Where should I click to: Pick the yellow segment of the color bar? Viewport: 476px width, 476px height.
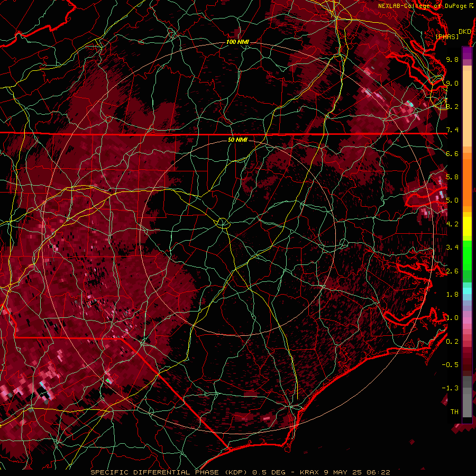coord(467,226)
